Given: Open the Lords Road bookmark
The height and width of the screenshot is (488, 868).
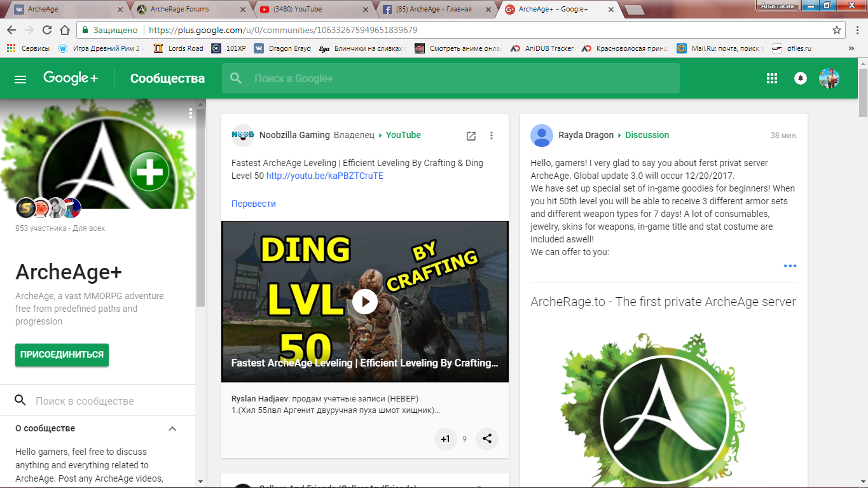Looking at the screenshot, I should (x=179, y=48).
